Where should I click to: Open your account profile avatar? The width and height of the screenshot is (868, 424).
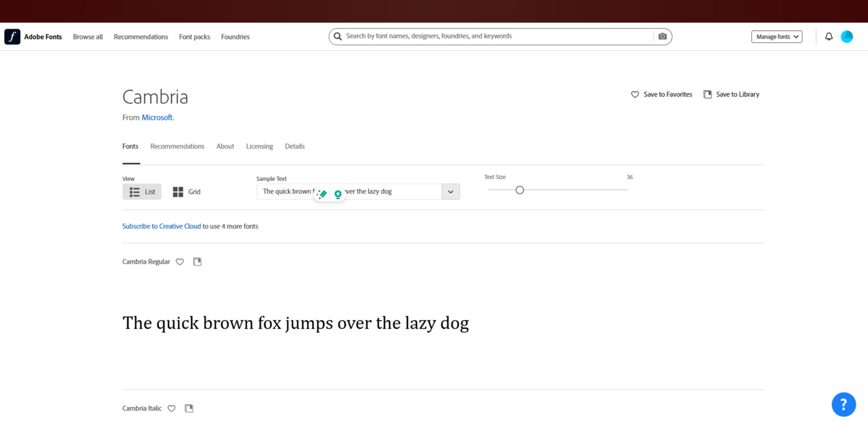pos(847,36)
